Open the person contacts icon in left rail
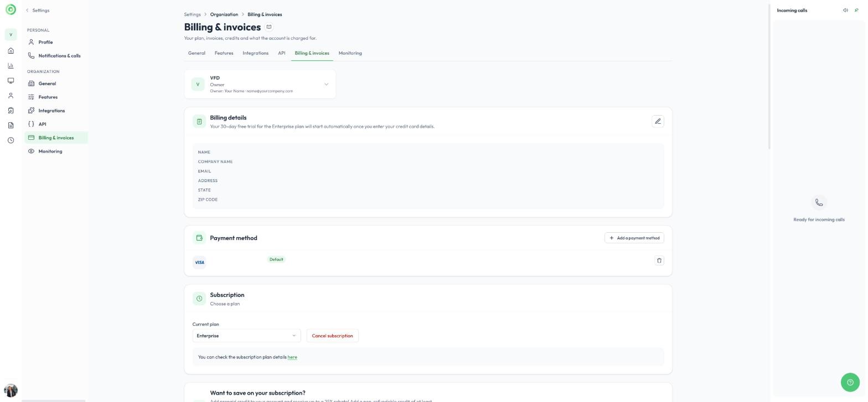Viewport: 868px width, 402px height. coord(11,96)
